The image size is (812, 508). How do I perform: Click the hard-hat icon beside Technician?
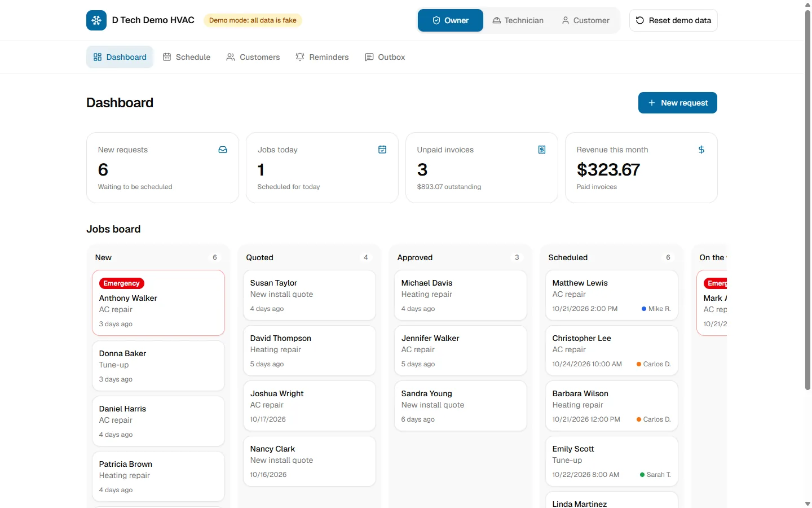497,20
